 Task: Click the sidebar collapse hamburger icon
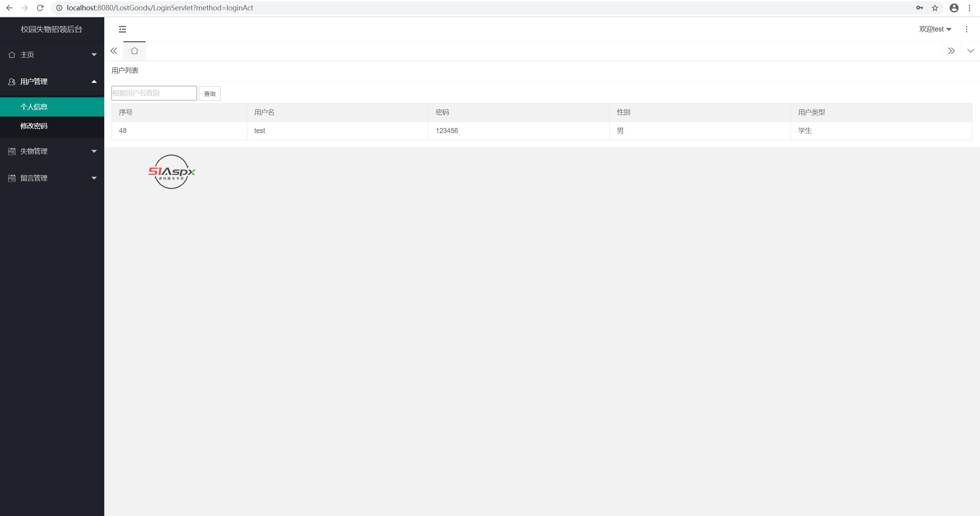point(122,29)
